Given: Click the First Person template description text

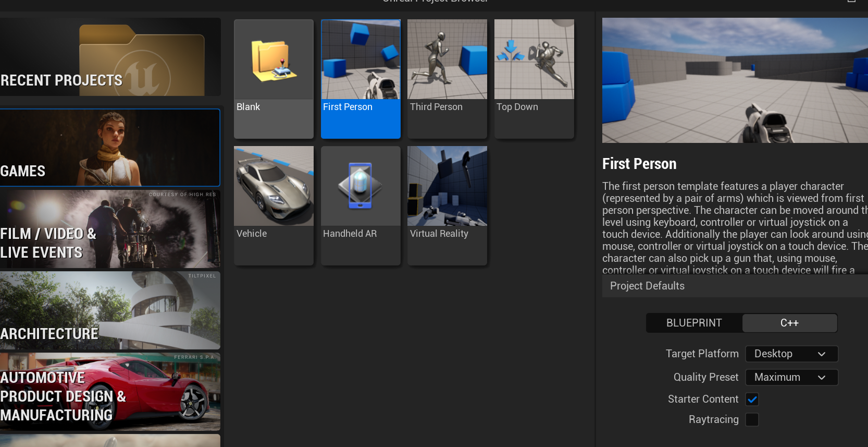Looking at the screenshot, I should pyautogui.click(x=735, y=228).
